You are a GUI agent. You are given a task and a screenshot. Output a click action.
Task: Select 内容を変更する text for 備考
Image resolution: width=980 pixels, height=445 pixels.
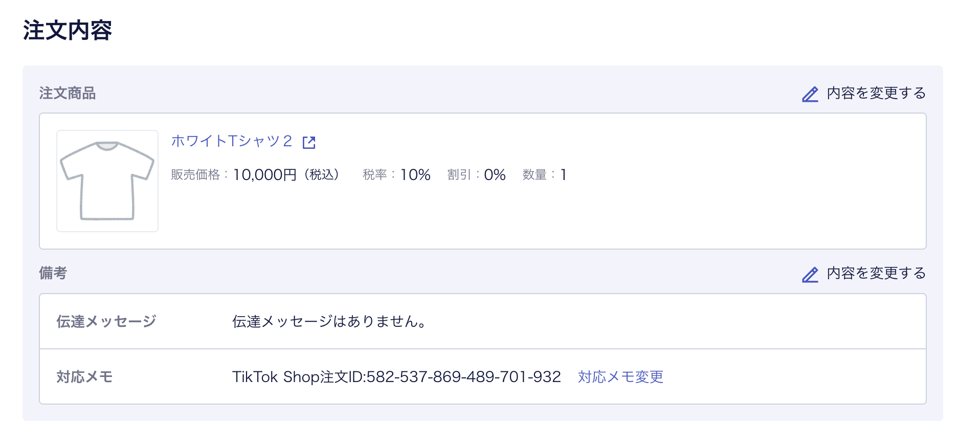[876, 273]
